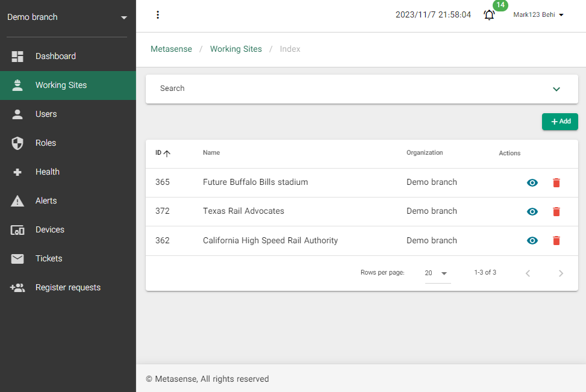Viewport: 586px width, 392px height.
Task: Delete California High Speed Rail Authority site
Action: pos(556,241)
